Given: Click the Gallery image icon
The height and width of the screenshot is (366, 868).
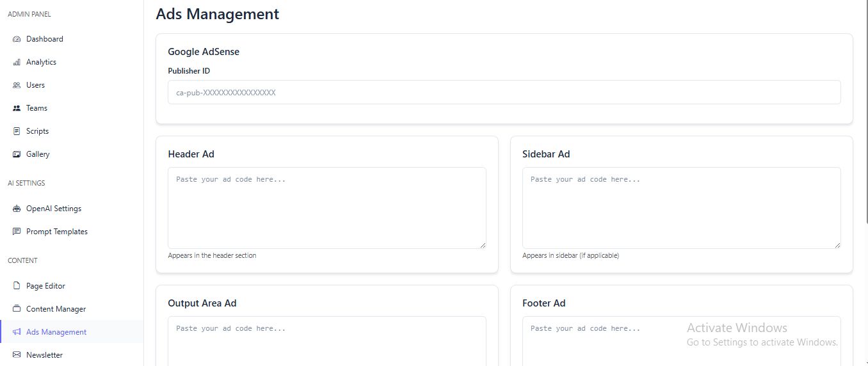Looking at the screenshot, I should [17, 154].
